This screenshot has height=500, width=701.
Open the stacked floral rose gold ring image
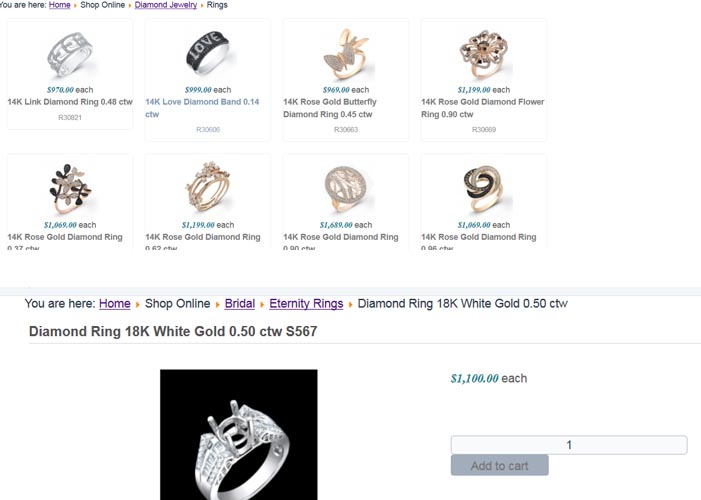208,188
